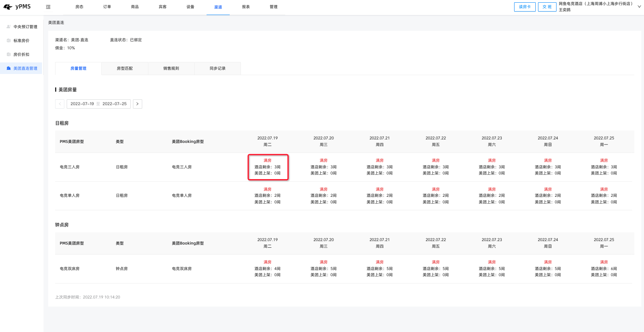Go to the next week with the right arrow

[x=138, y=104]
